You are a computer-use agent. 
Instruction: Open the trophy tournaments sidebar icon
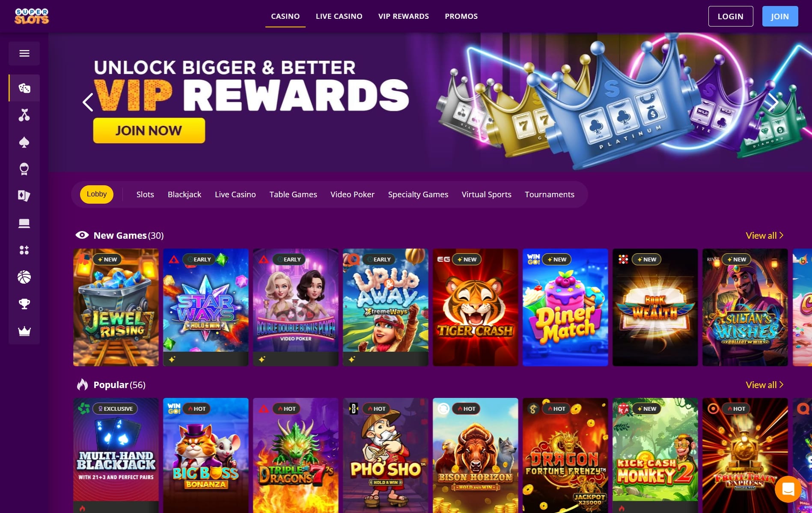coord(24,304)
